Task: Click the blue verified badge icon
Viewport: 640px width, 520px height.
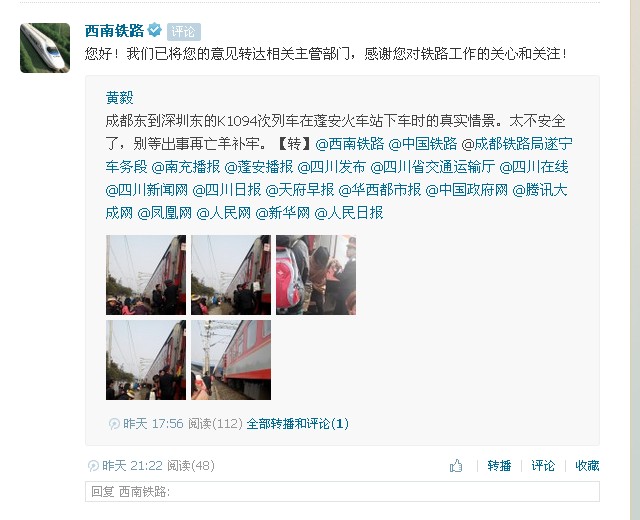Action: click(155, 30)
